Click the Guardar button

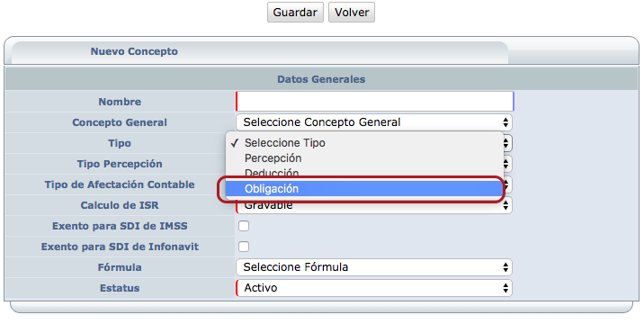tap(295, 13)
